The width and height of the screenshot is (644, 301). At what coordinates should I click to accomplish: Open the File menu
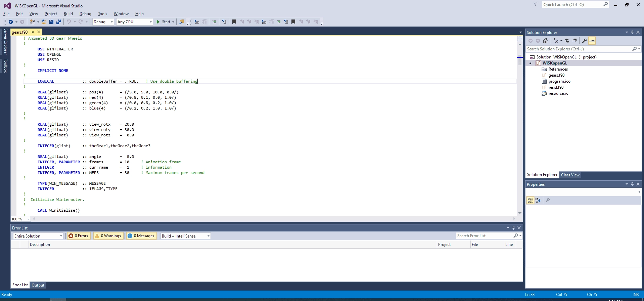click(6, 14)
